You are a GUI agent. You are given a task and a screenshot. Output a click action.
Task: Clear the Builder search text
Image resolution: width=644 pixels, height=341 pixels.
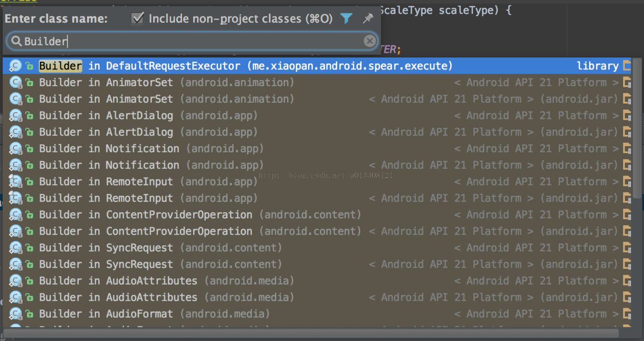(370, 41)
